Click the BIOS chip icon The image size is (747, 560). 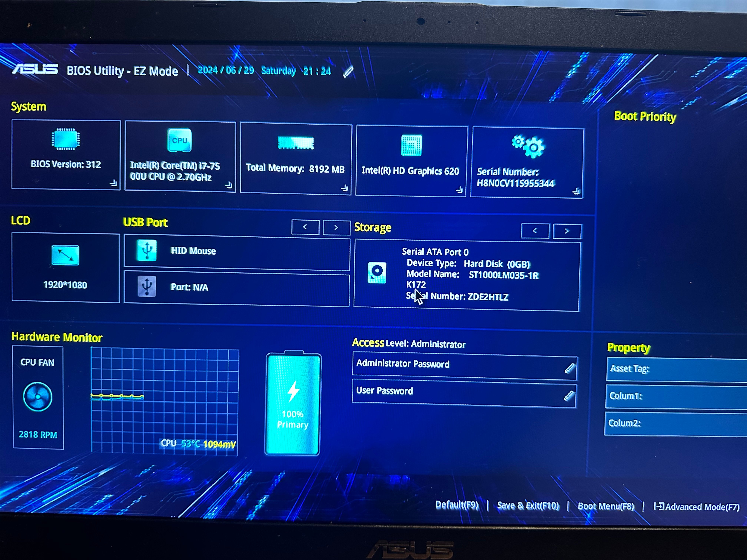pyautogui.click(x=66, y=139)
